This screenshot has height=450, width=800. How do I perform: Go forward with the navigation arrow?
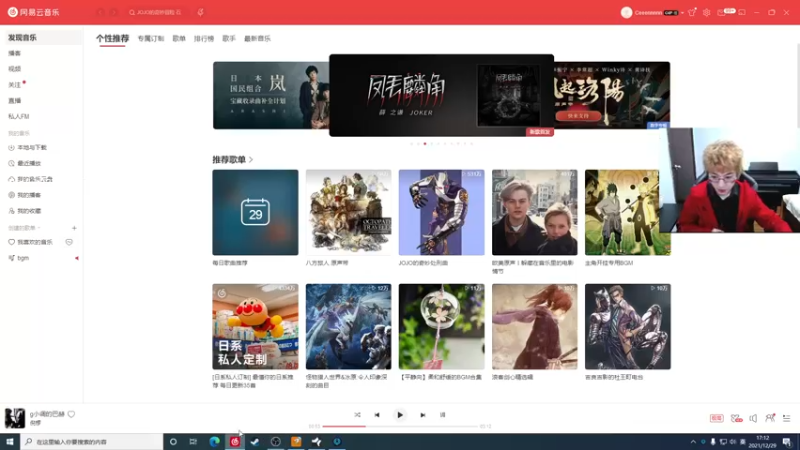pyautogui.click(x=114, y=12)
